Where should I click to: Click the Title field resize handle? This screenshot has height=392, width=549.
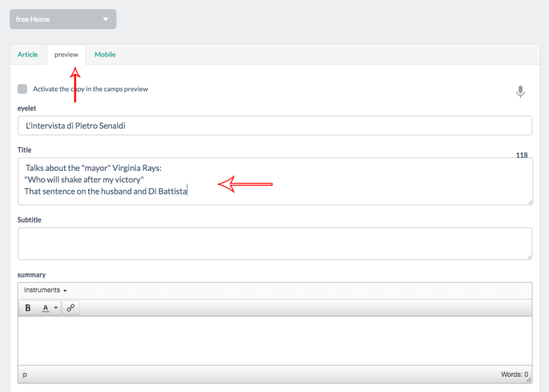tap(529, 202)
